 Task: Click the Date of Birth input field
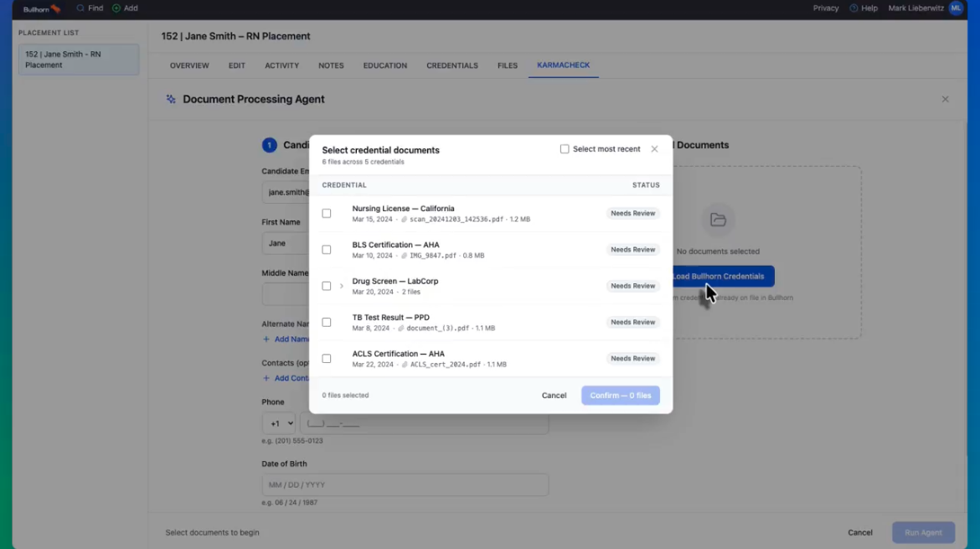(405, 484)
